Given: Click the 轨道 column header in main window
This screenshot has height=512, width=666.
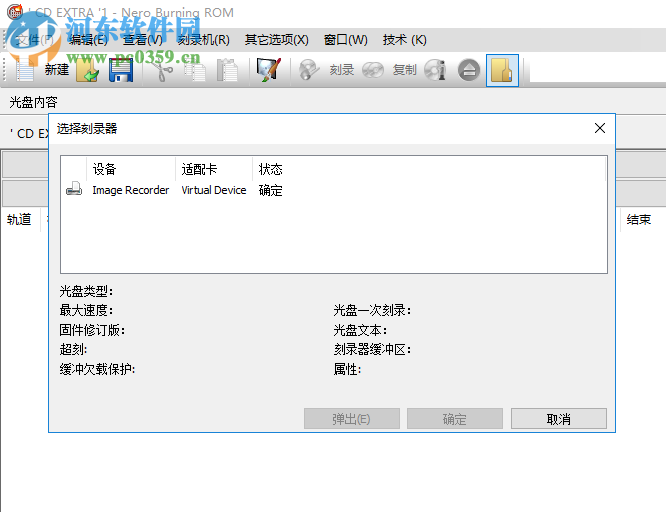Looking at the screenshot, I should pos(19,220).
